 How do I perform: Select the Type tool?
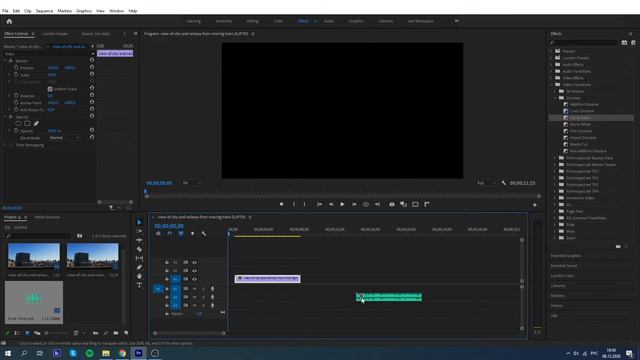click(x=139, y=285)
